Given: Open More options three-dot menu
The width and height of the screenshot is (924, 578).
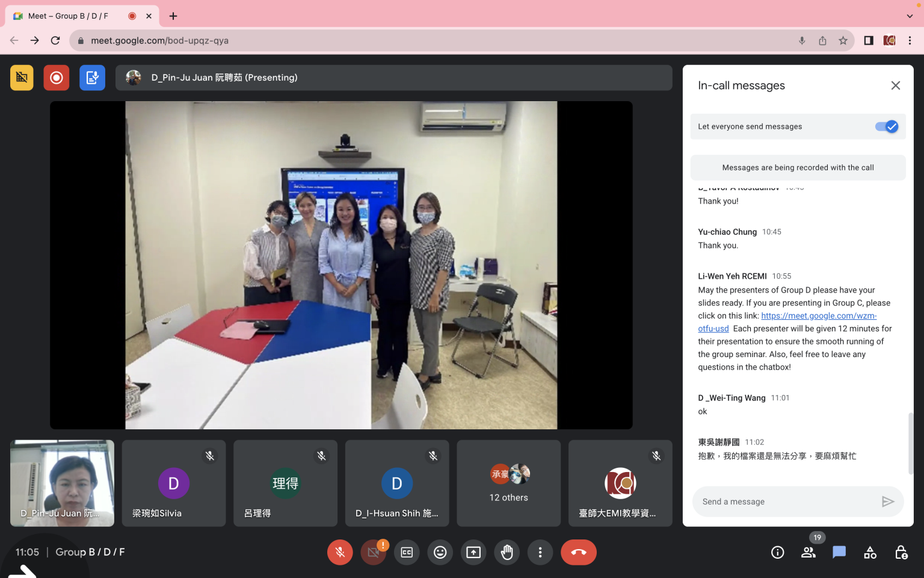Looking at the screenshot, I should 540,552.
